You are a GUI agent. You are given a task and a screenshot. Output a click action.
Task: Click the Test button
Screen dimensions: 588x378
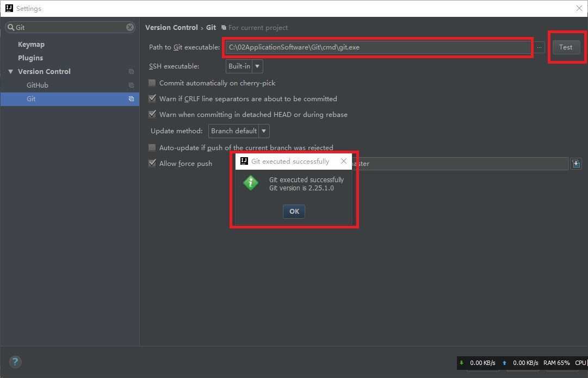coord(566,47)
